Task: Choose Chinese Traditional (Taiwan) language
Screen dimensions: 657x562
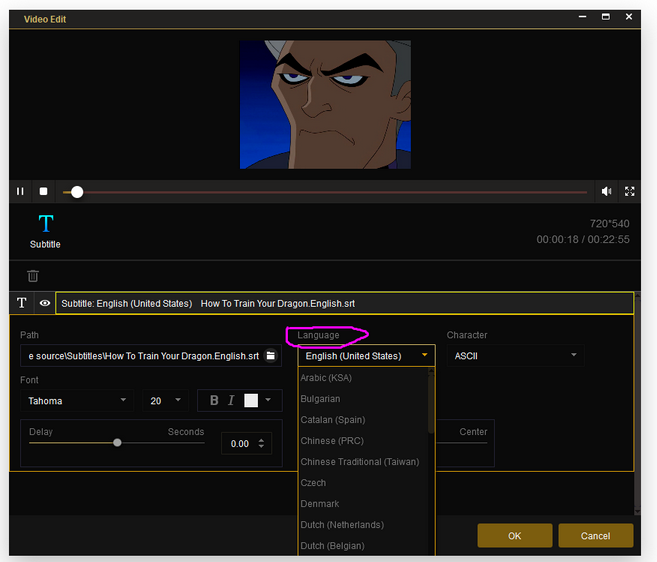Action: [360, 461]
